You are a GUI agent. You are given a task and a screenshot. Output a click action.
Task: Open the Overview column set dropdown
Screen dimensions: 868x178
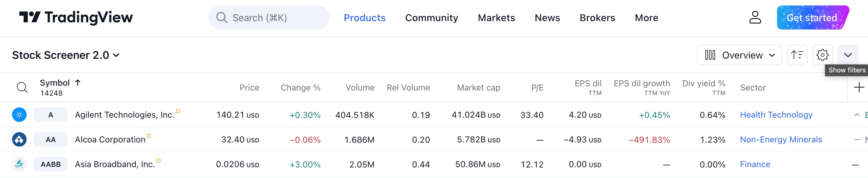coord(739,55)
